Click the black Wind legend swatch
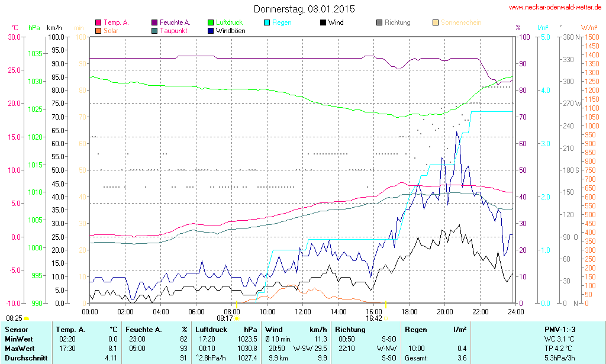Image resolution: width=606 pixels, height=364 pixels. click(x=323, y=22)
